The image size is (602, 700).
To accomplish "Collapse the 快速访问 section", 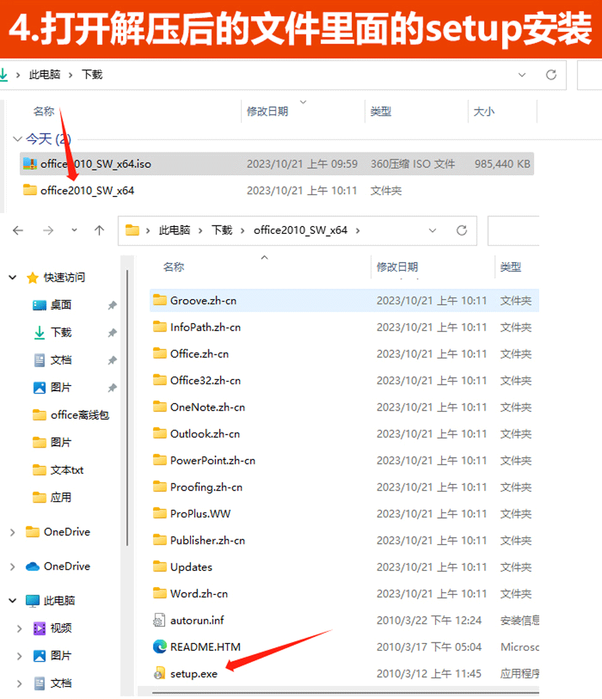I will tap(12, 278).
